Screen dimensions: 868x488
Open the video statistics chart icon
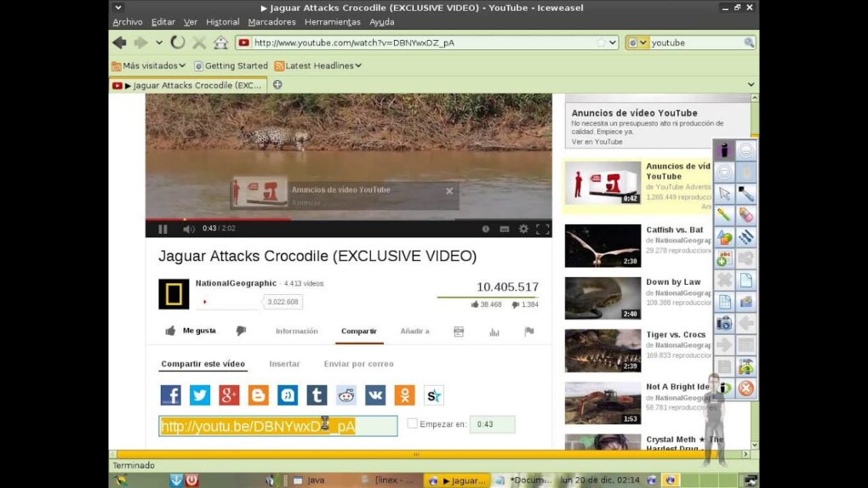pos(494,332)
